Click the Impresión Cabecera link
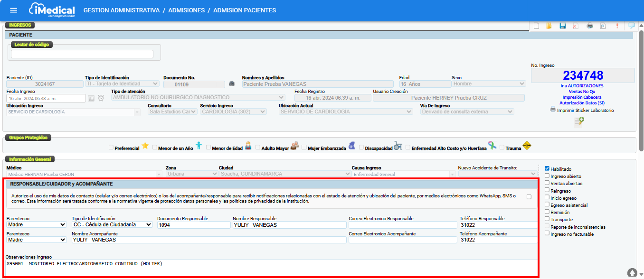 (x=582, y=97)
